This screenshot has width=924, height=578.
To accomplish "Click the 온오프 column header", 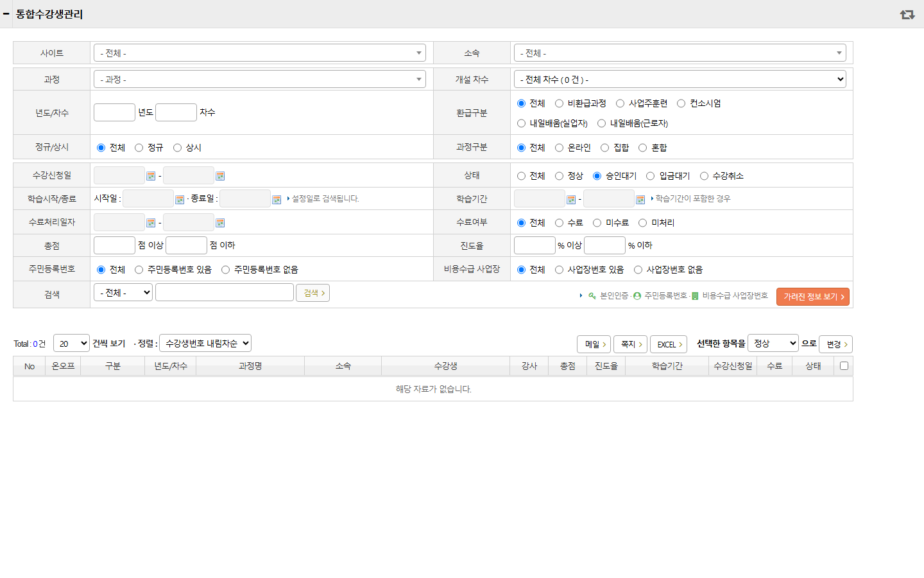I will click(63, 366).
